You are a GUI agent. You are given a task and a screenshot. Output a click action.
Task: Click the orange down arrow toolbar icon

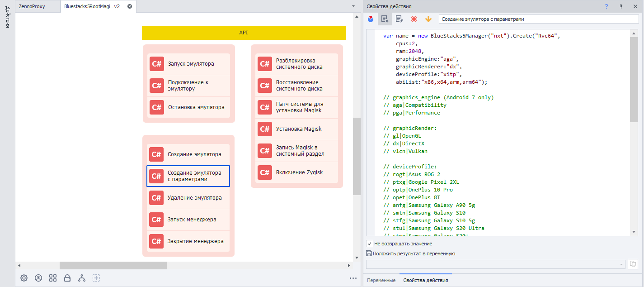coord(428,19)
